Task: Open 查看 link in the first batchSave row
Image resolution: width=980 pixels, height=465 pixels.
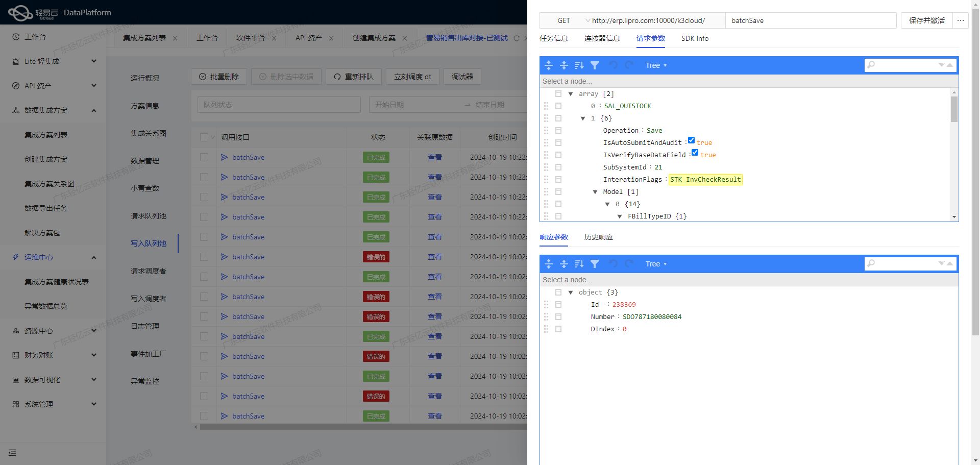Action: [x=435, y=157]
